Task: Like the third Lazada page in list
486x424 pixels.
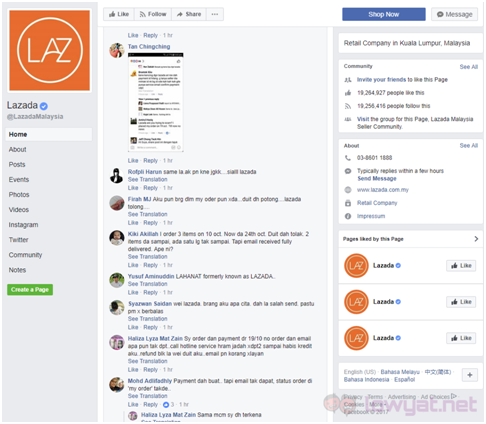Action: [461, 338]
